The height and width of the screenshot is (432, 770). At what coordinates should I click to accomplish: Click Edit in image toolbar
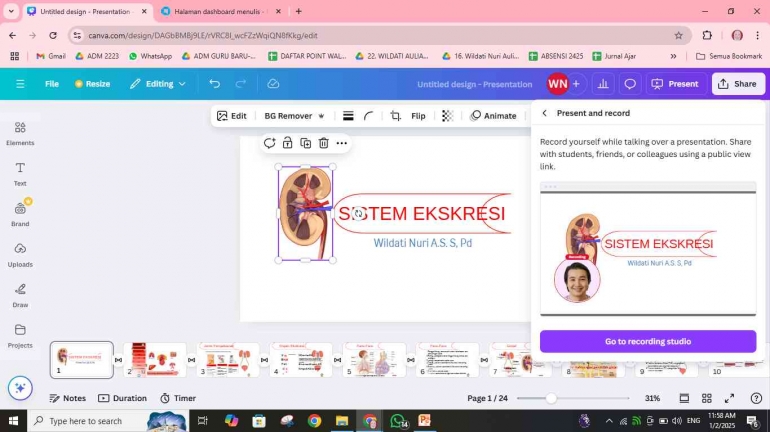tap(232, 116)
